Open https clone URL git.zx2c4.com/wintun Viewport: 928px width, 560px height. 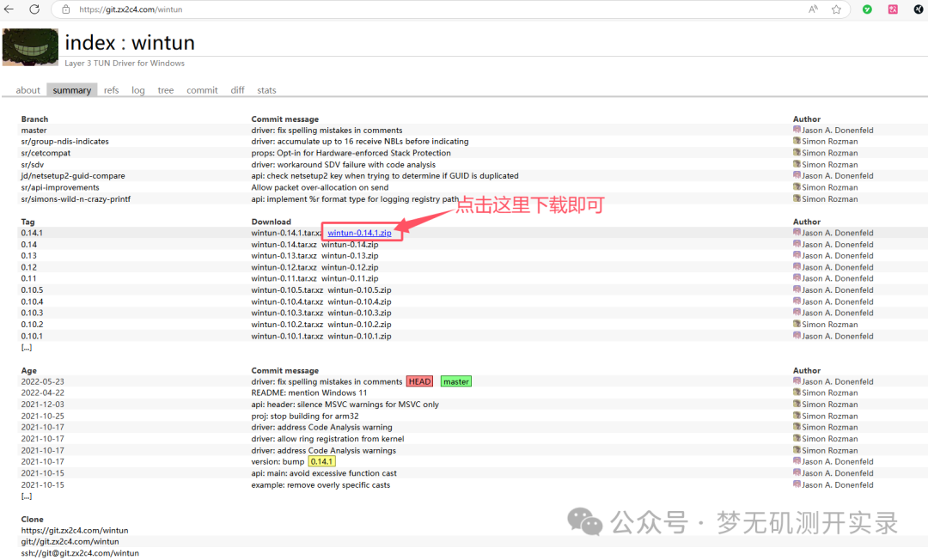(x=75, y=531)
